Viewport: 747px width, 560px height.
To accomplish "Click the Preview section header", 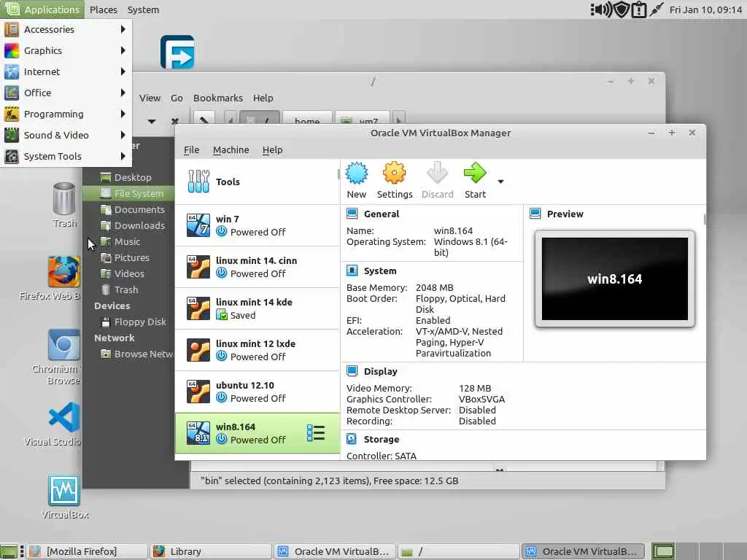I will point(565,214).
